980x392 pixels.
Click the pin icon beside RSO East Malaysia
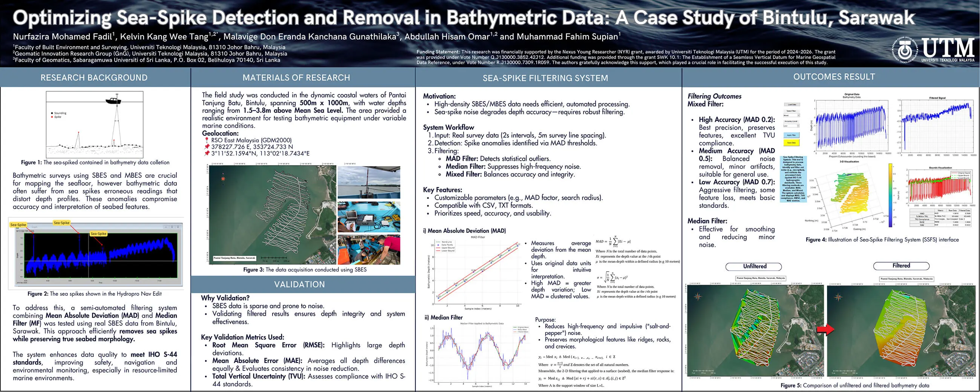click(x=207, y=140)
